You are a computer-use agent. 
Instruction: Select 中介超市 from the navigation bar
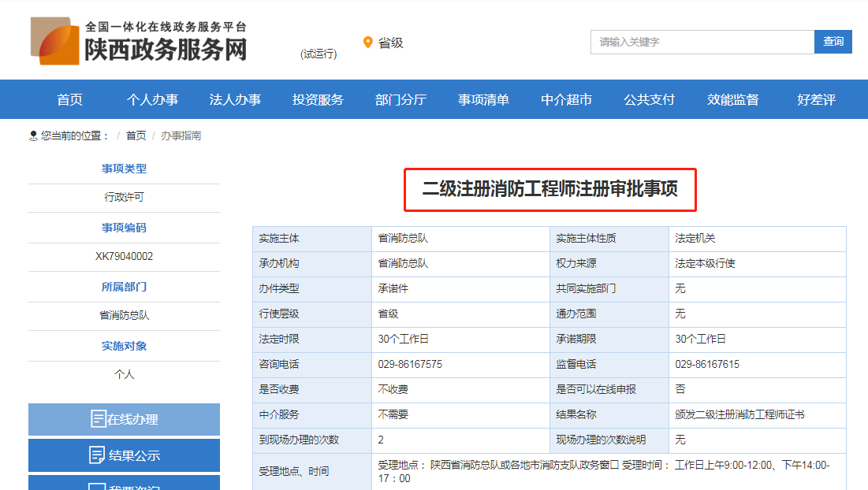(x=566, y=99)
